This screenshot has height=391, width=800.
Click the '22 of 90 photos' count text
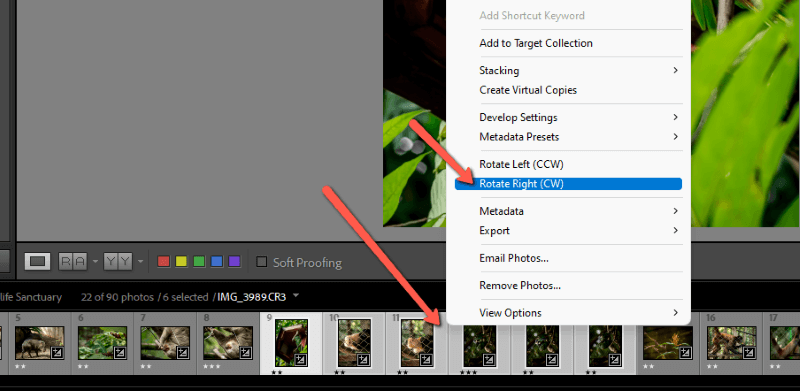117,297
